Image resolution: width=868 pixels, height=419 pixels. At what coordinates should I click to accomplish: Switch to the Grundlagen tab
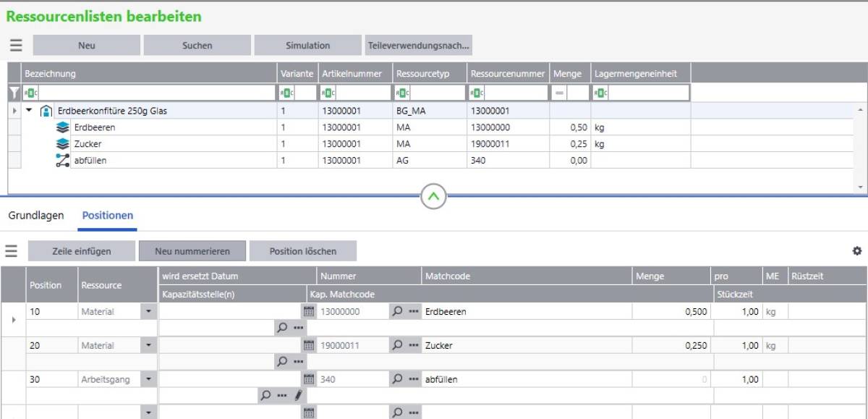[36, 215]
